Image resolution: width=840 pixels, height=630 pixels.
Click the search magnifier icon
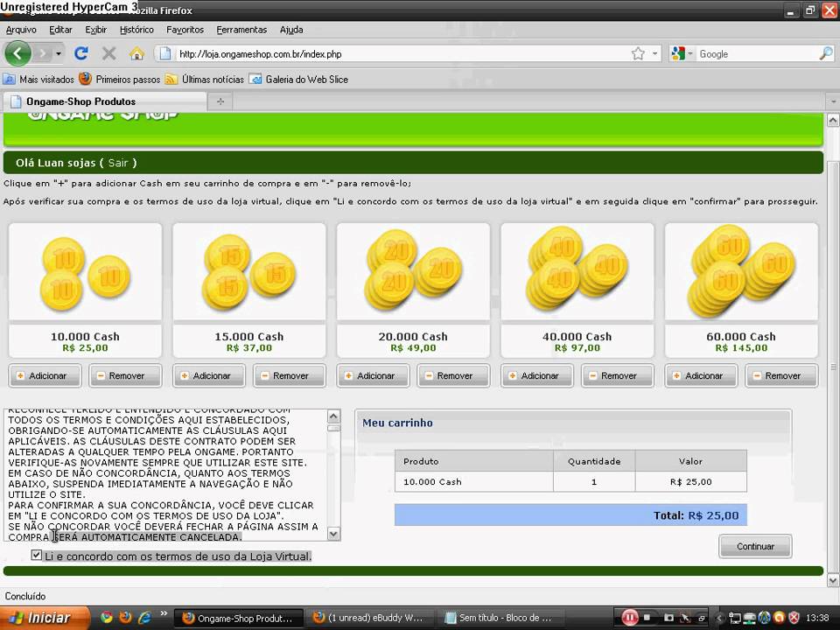[826, 53]
